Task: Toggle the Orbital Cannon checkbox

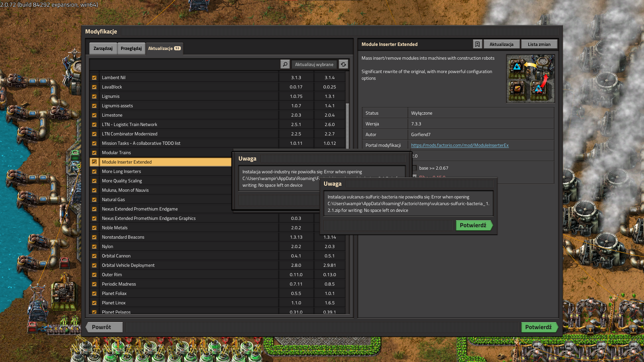Action: pyautogui.click(x=94, y=256)
